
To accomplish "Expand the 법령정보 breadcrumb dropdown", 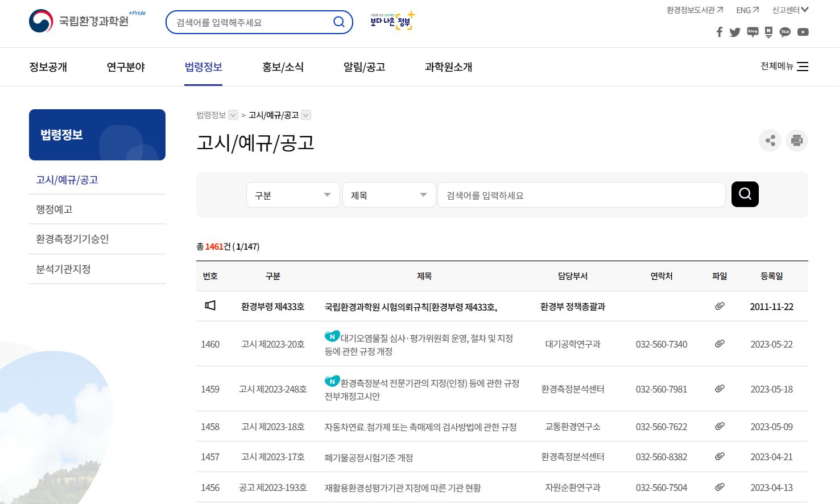I will [233, 115].
